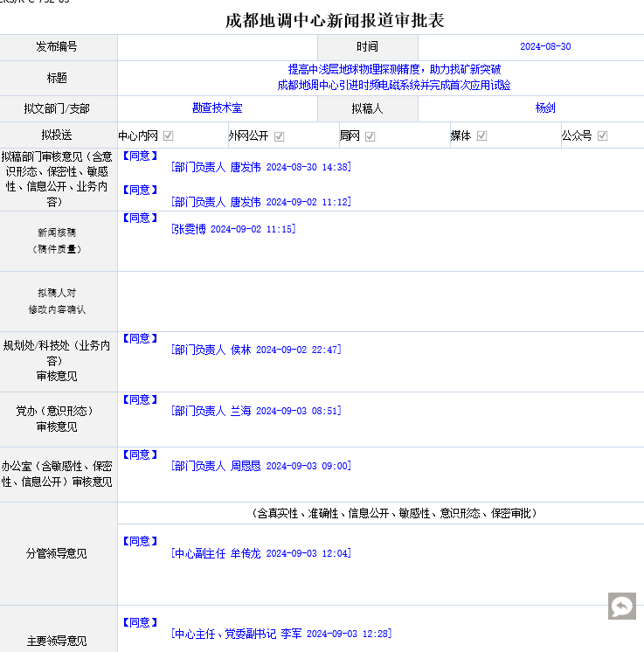Screen dimensions: 644x652
Task: Open title line 提高中浅层地球物理探测精度
Action: [x=394, y=69]
